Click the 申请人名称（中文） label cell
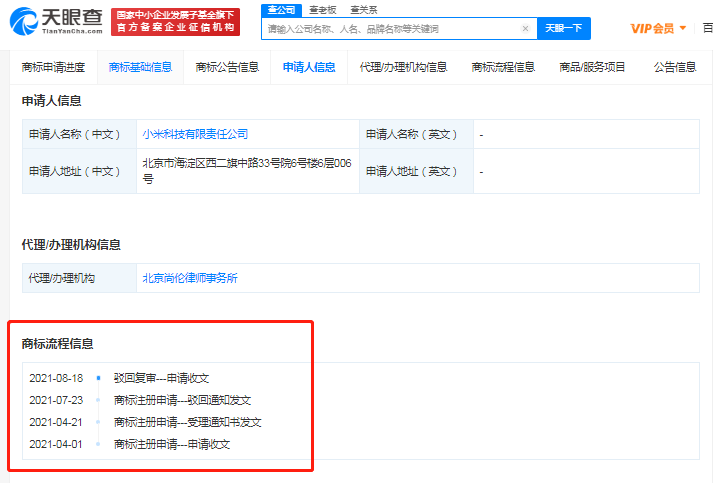 [80, 134]
